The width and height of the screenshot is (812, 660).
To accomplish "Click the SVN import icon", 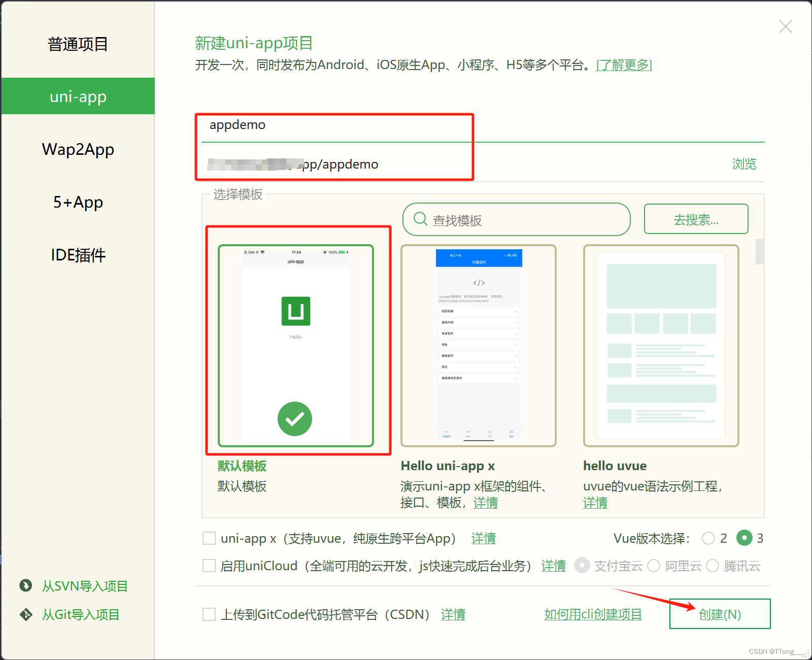I will click(x=26, y=585).
